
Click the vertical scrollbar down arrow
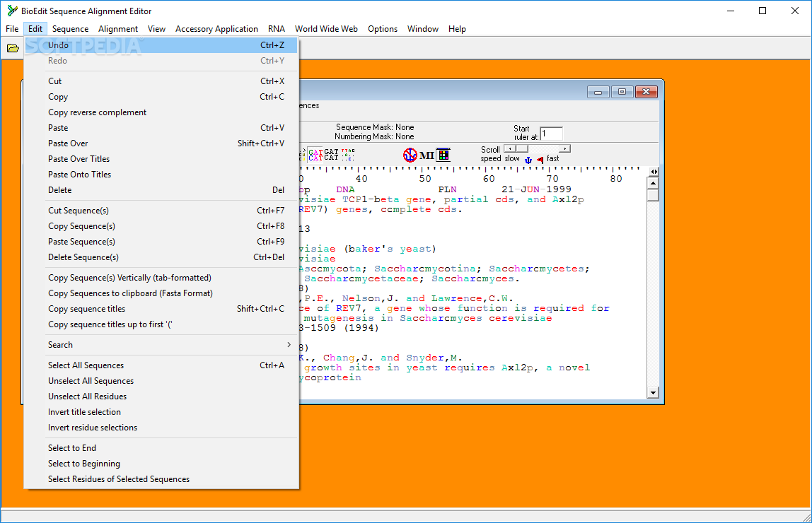point(653,393)
